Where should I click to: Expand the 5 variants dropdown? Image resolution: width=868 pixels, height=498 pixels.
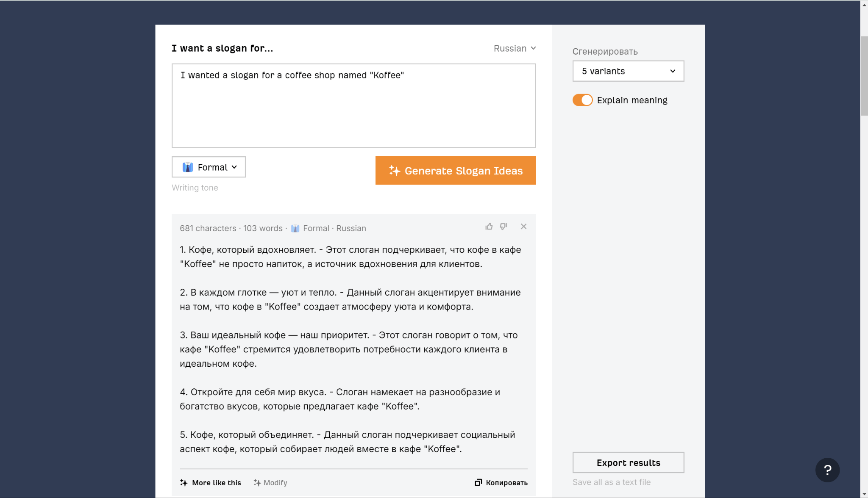click(x=628, y=71)
